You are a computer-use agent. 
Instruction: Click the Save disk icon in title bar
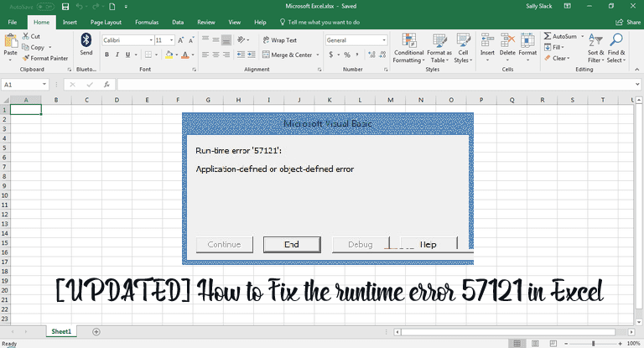coord(65,7)
